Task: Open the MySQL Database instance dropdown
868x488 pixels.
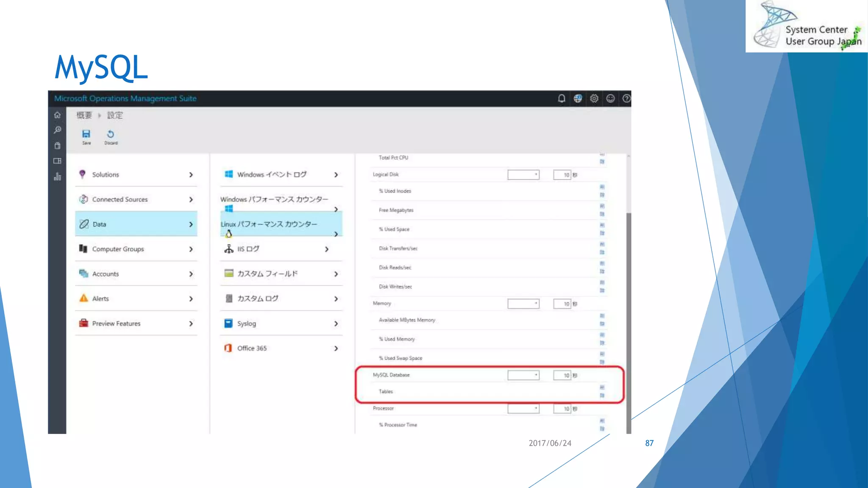Action: pyautogui.click(x=523, y=375)
